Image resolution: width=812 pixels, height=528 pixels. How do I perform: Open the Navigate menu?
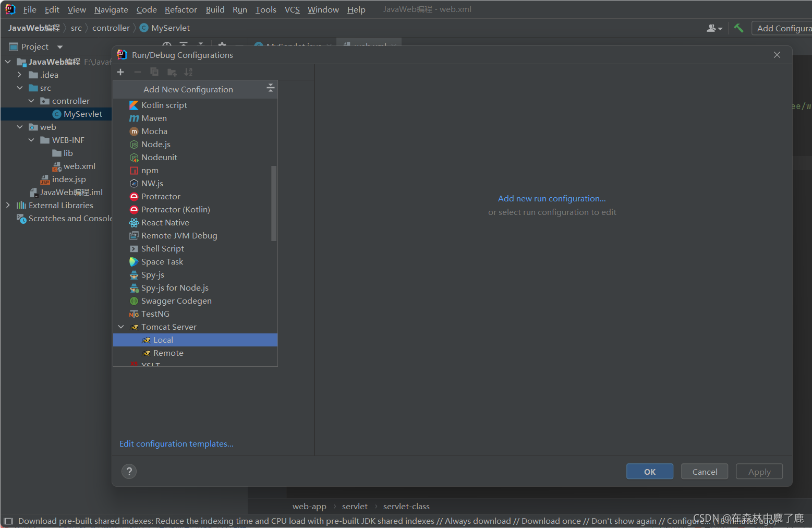point(111,9)
